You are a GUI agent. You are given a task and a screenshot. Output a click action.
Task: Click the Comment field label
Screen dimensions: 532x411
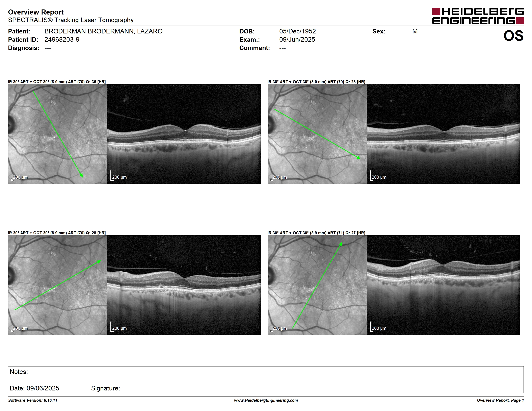coord(255,48)
